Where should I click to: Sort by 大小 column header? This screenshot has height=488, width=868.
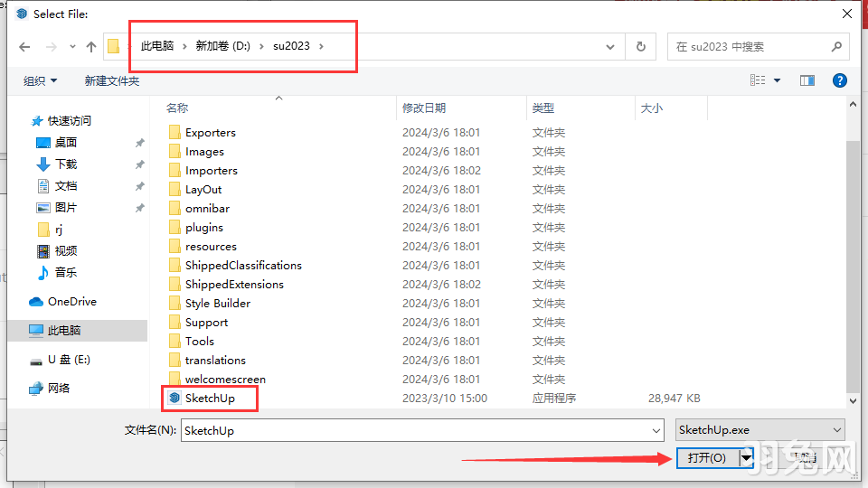[652, 108]
